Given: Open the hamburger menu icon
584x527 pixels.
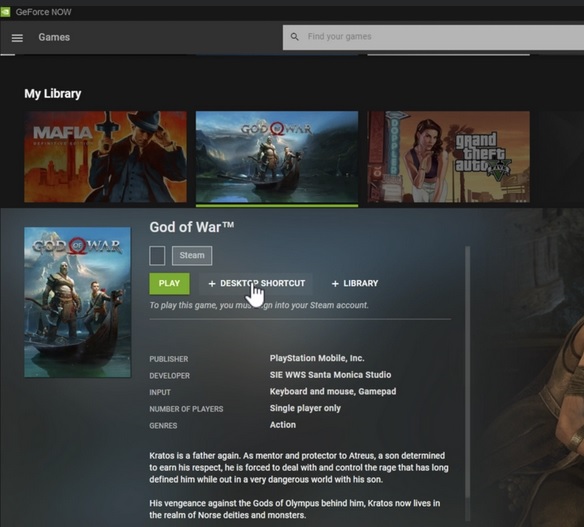Looking at the screenshot, I should 17,38.
